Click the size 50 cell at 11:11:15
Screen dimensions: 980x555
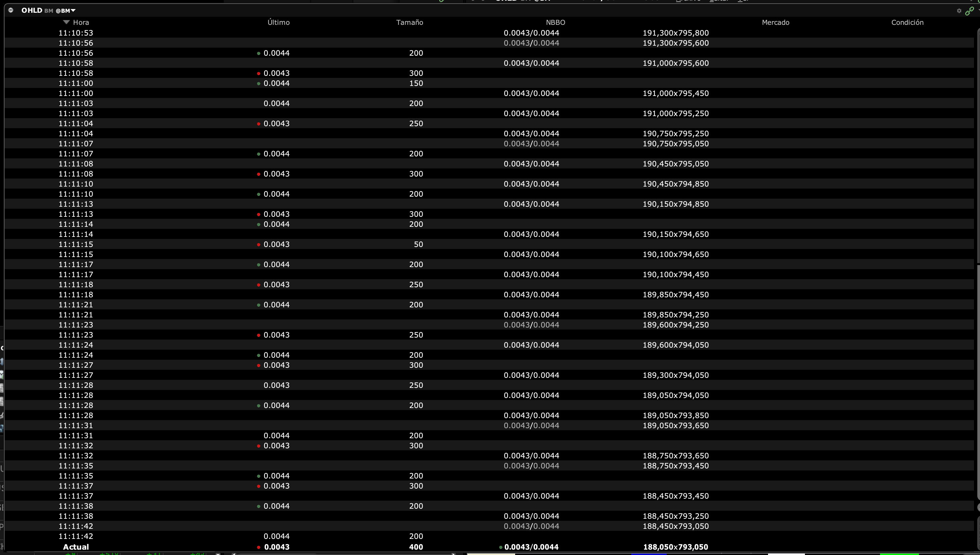click(x=418, y=244)
